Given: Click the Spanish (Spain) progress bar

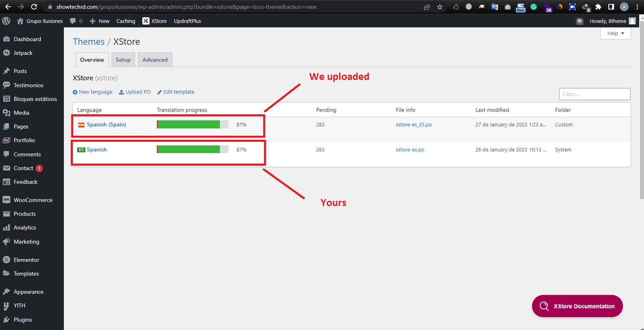Looking at the screenshot, I should click(193, 124).
